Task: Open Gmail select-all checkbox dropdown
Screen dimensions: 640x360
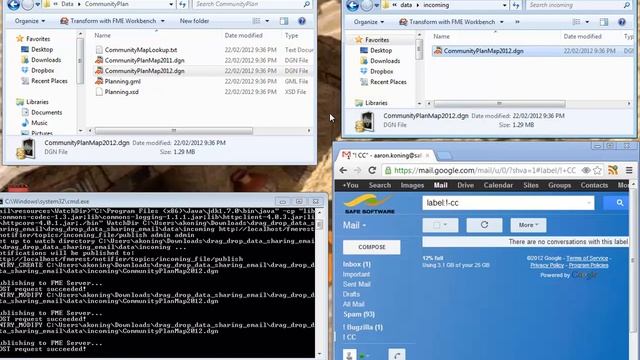Action: click(x=440, y=225)
